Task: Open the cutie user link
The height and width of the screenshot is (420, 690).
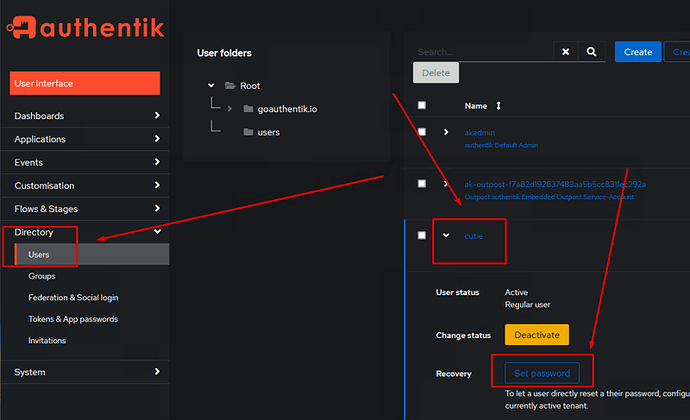Action: tap(473, 236)
